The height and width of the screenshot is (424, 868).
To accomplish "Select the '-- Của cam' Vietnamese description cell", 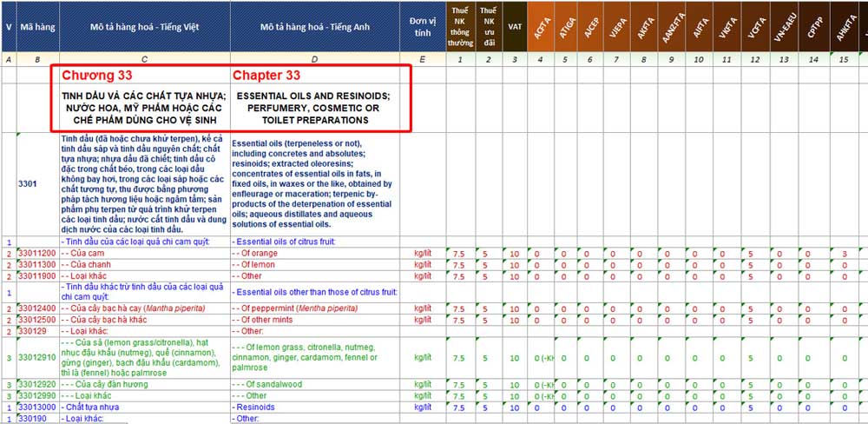I will [x=82, y=253].
